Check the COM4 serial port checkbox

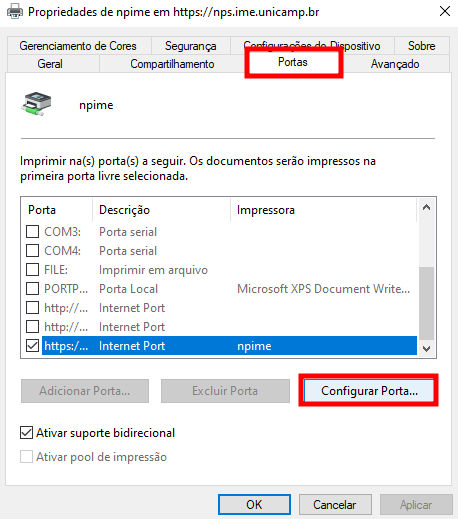pos(32,250)
